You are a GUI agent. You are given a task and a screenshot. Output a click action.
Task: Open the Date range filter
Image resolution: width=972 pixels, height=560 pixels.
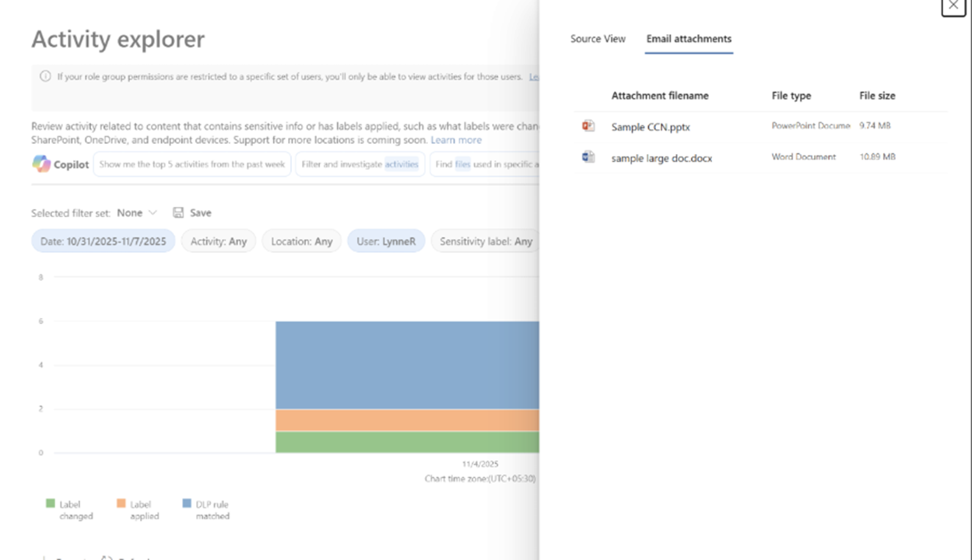104,242
